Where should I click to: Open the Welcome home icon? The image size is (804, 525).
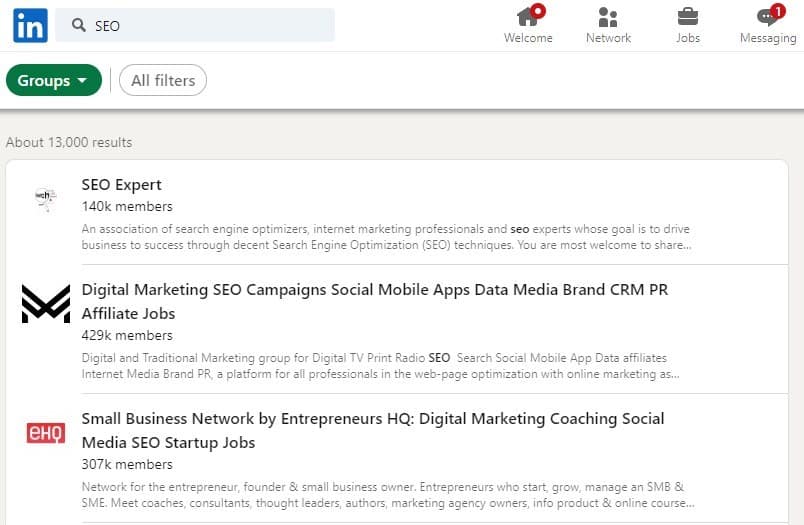click(527, 16)
